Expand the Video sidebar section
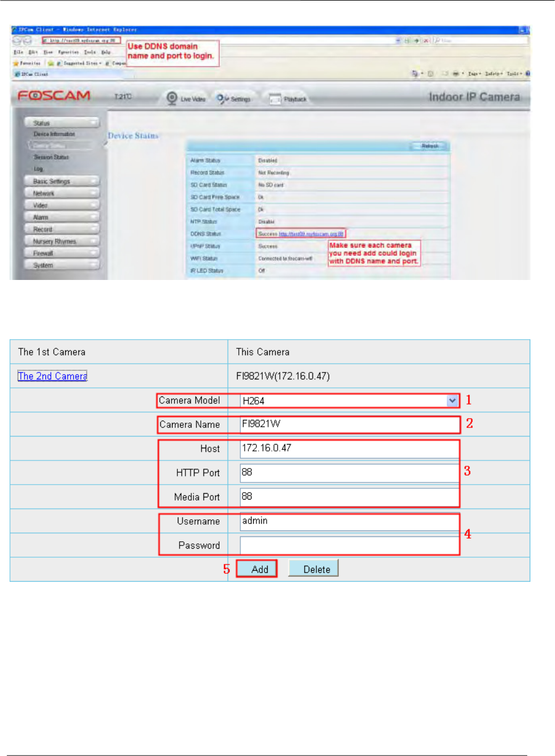This screenshot has height=756, width=555. pos(62,205)
